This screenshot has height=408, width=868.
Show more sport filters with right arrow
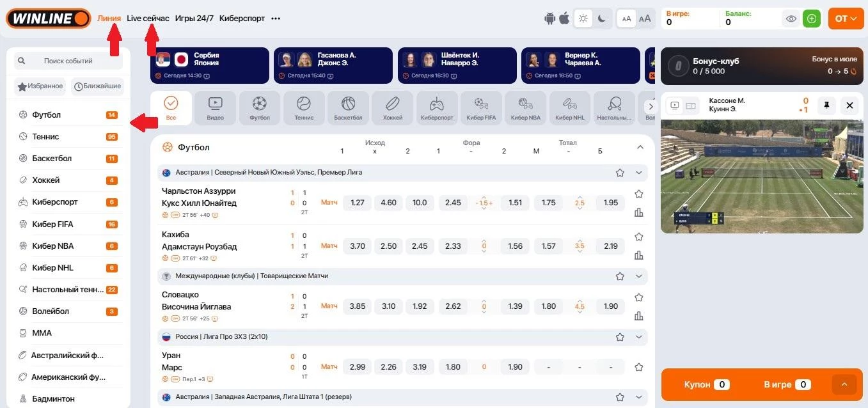coord(651,107)
